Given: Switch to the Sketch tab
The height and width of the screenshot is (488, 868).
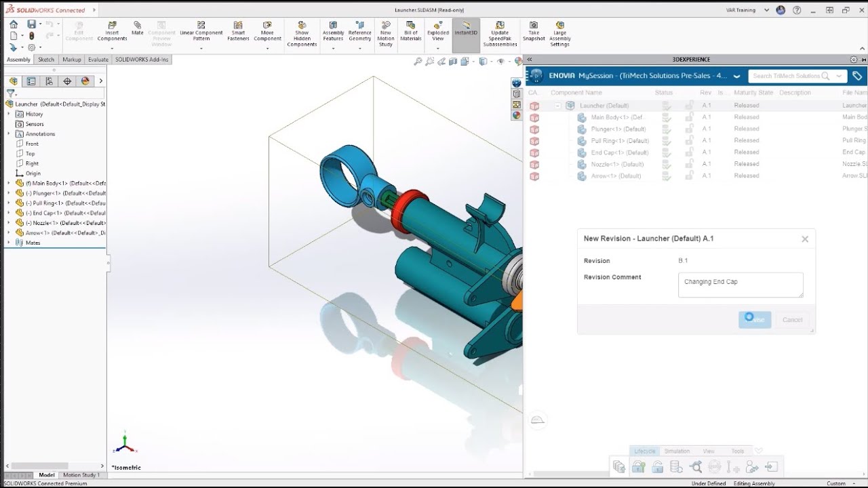Looking at the screenshot, I should pyautogui.click(x=46, y=60).
